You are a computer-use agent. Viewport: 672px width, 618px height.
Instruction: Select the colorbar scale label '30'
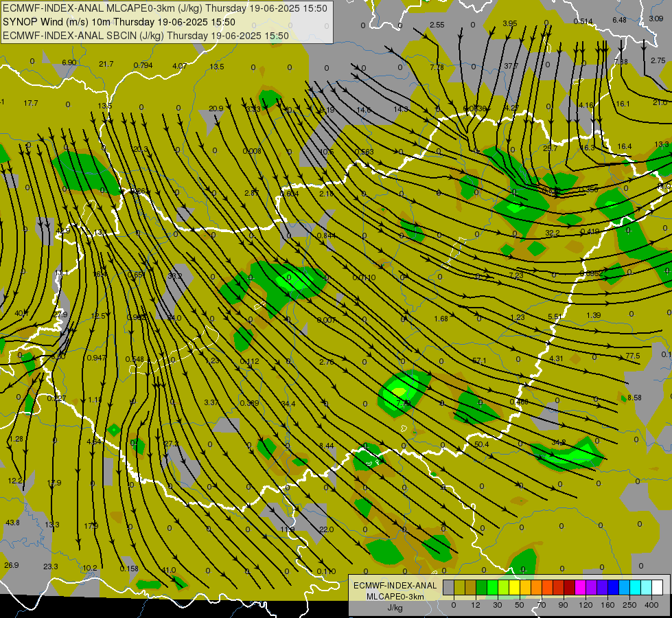coord(497,605)
